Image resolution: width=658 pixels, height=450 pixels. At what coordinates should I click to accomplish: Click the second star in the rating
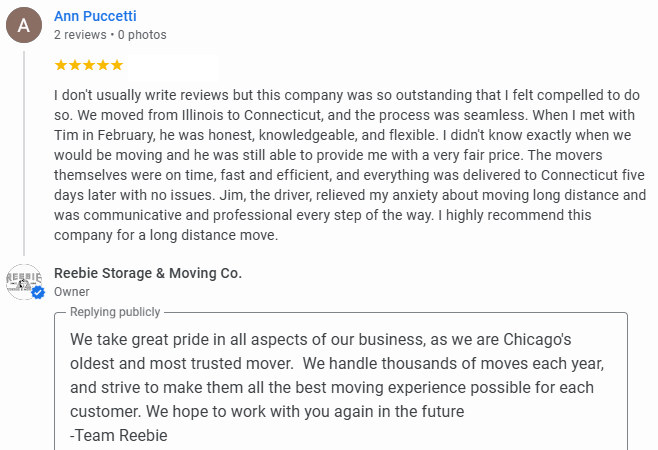click(75, 65)
